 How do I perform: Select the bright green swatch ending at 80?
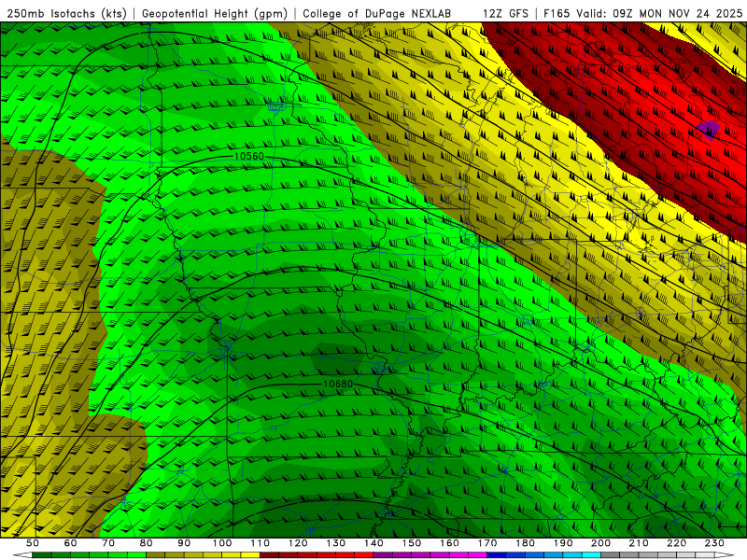[136, 554]
